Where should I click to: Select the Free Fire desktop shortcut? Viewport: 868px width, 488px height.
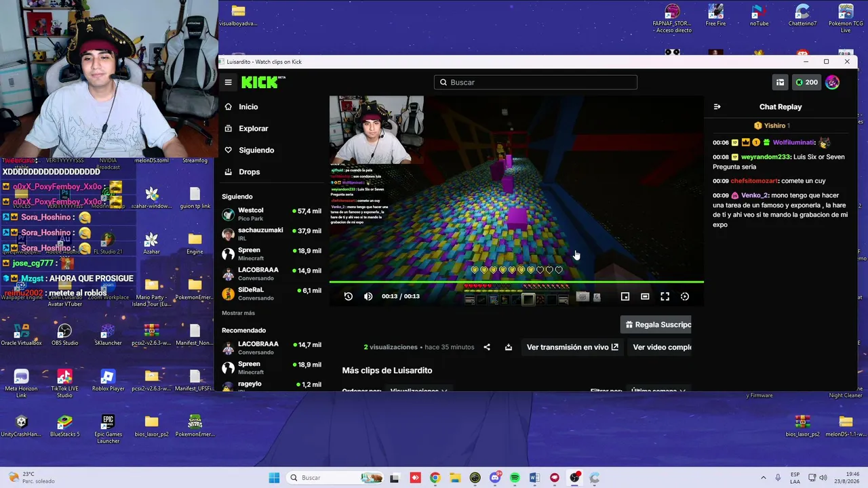(715, 16)
